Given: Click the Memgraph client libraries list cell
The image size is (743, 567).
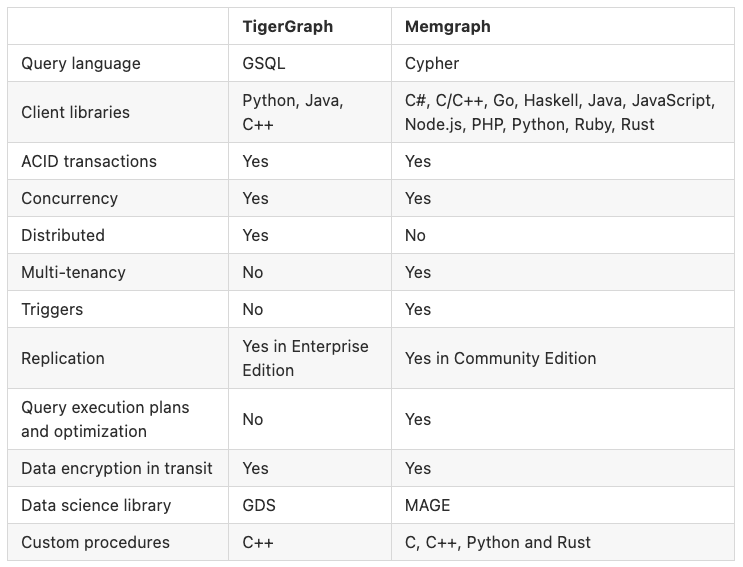Looking at the screenshot, I should pyautogui.click(x=560, y=112).
